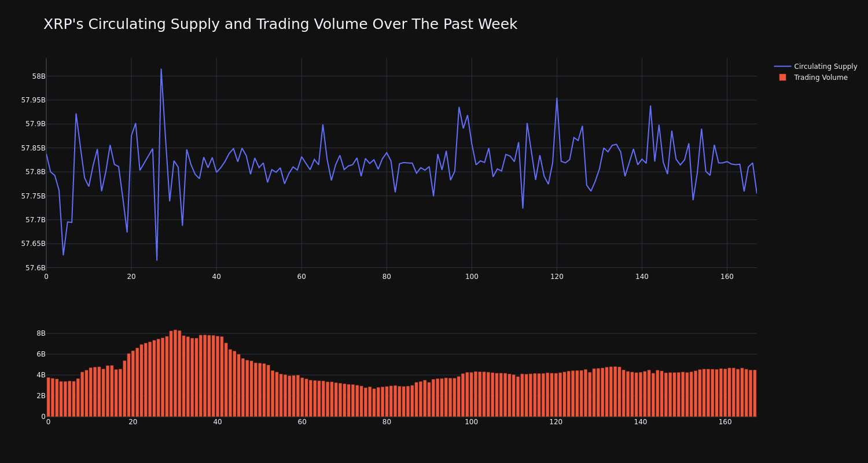Click the 57.8B y-axis label
This screenshot has height=463, width=868.
pos(35,172)
